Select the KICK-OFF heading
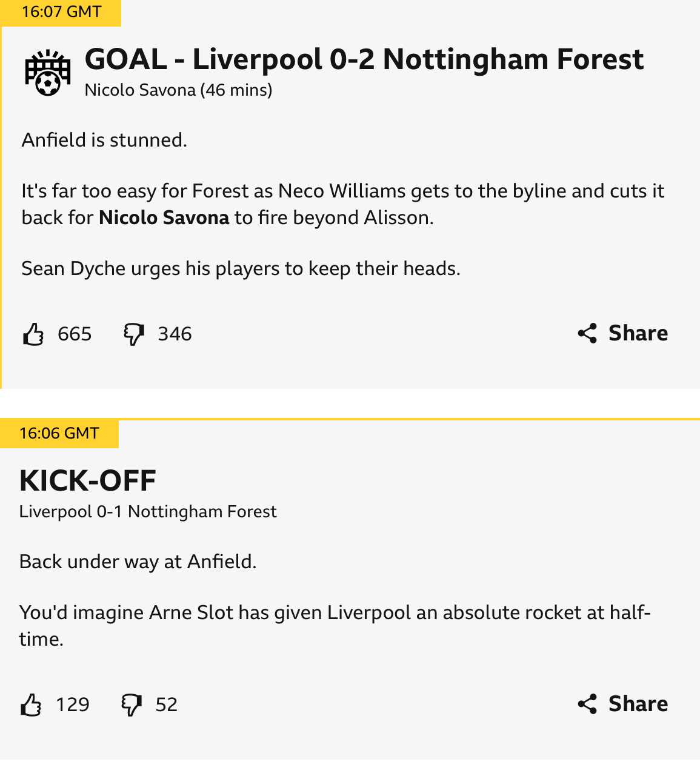 (88, 481)
